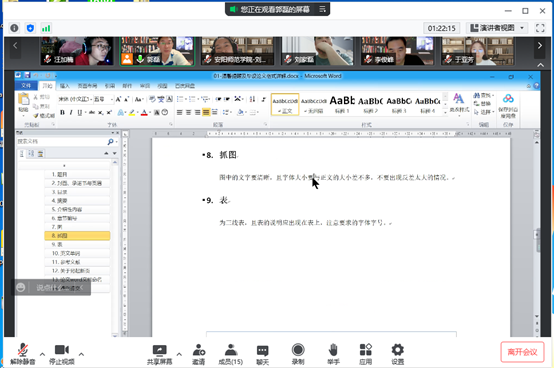554x368 pixels.
Task: Open the font size dropdown in Word
Action: [x=112, y=99]
